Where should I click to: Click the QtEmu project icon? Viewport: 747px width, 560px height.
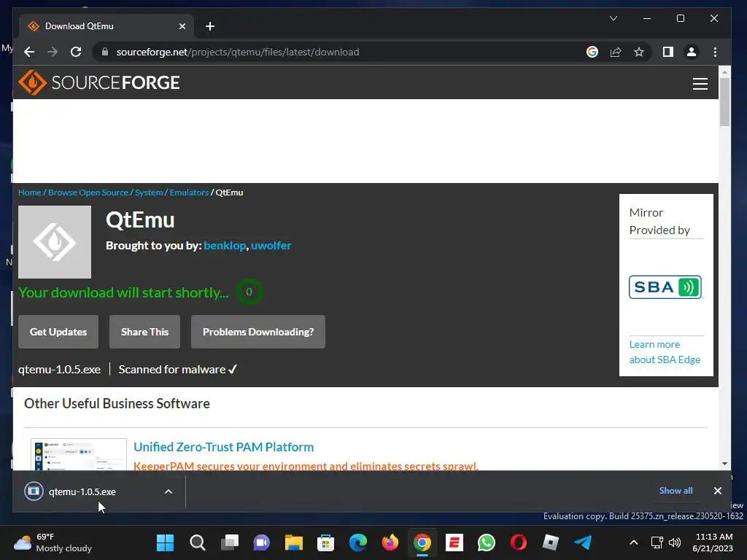tap(55, 242)
